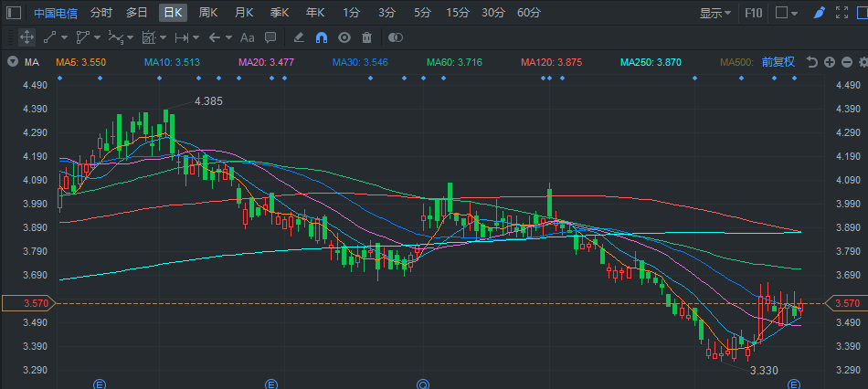
Task: Expand the polygon tool dropdown arrow
Action: click(97, 37)
